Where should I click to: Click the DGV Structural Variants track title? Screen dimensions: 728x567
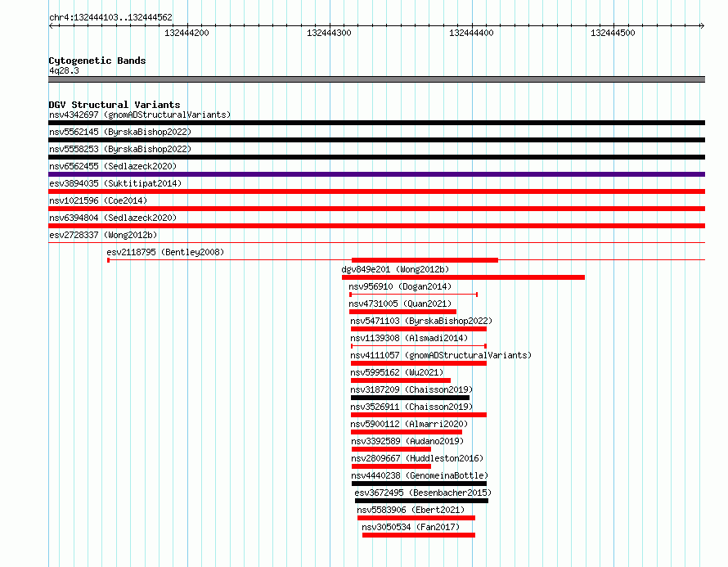pyautogui.click(x=115, y=105)
